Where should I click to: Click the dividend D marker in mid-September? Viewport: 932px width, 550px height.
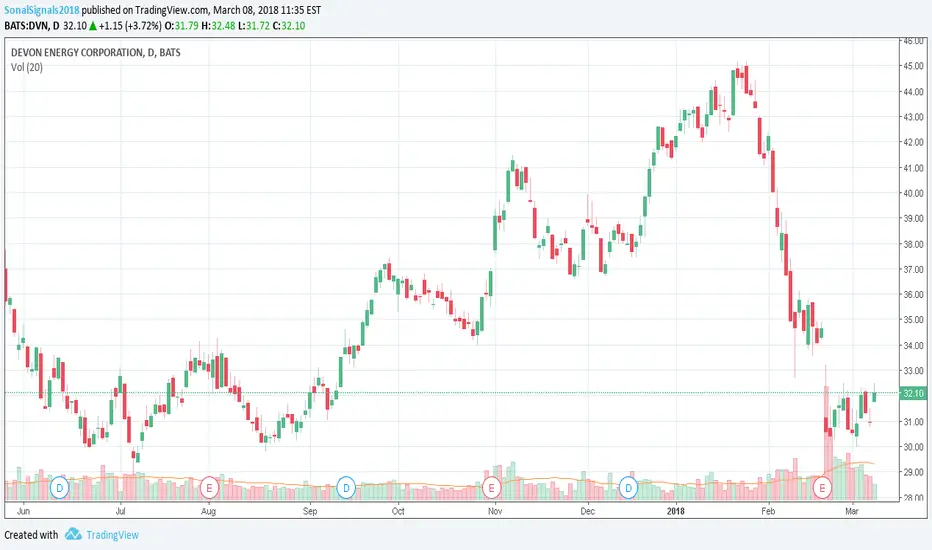click(346, 488)
